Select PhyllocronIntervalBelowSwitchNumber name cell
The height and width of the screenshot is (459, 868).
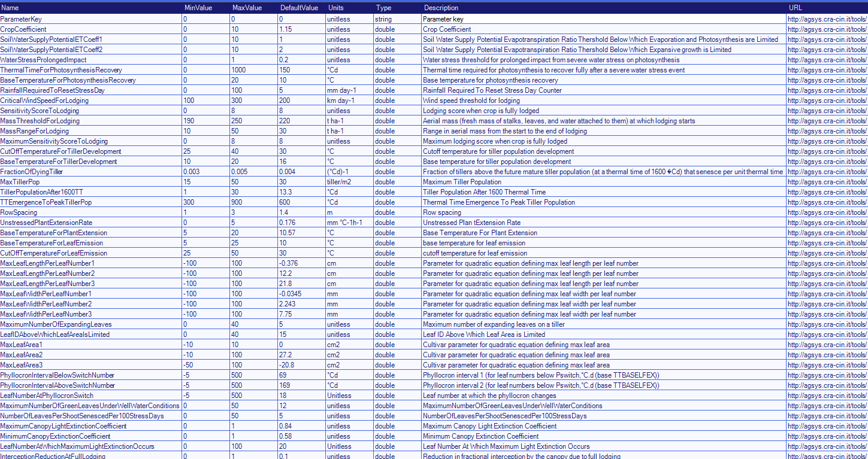(x=91, y=375)
